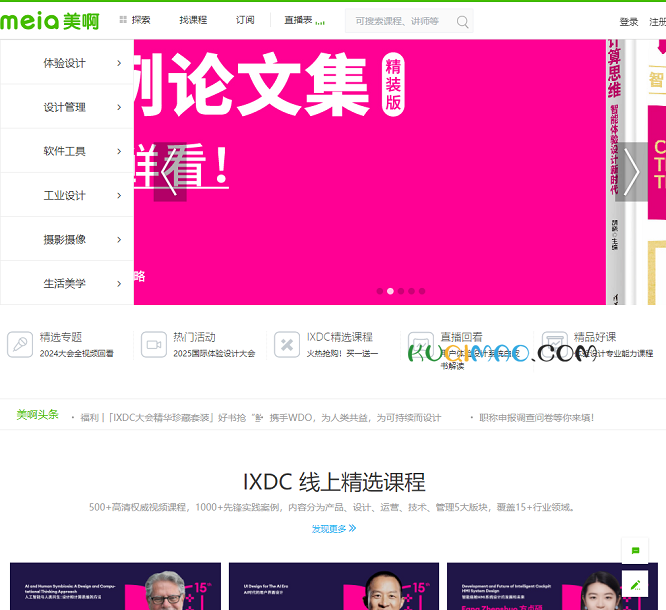Click 发现更多 link
This screenshot has height=610, width=666.
(x=334, y=529)
